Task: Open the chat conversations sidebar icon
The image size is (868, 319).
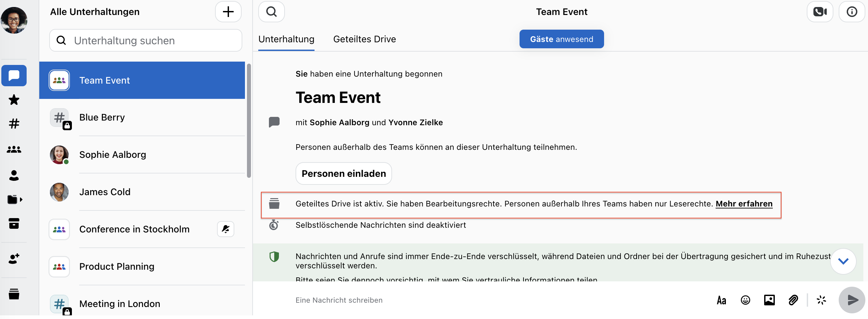Action: (x=14, y=76)
